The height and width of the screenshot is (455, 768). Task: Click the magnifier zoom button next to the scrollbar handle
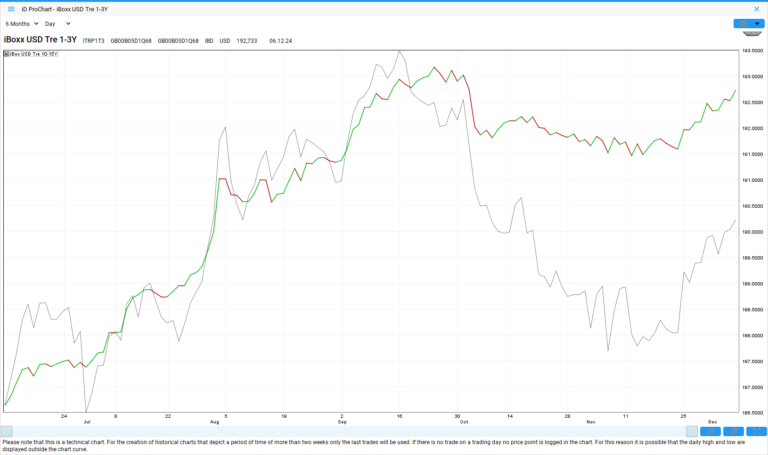(710, 431)
